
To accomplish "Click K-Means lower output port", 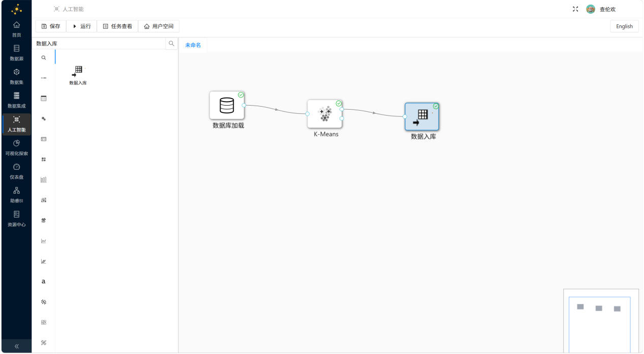I will pyautogui.click(x=342, y=118).
